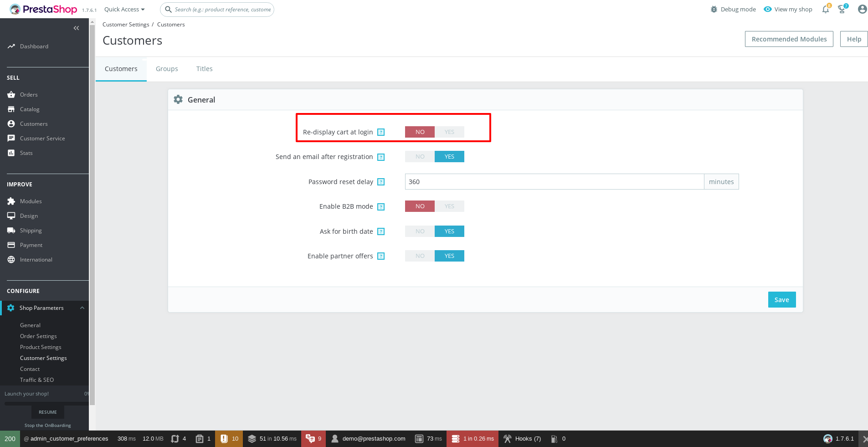Click RESUME onboarding button
The width and height of the screenshot is (868, 447).
[x=48, y=412]
